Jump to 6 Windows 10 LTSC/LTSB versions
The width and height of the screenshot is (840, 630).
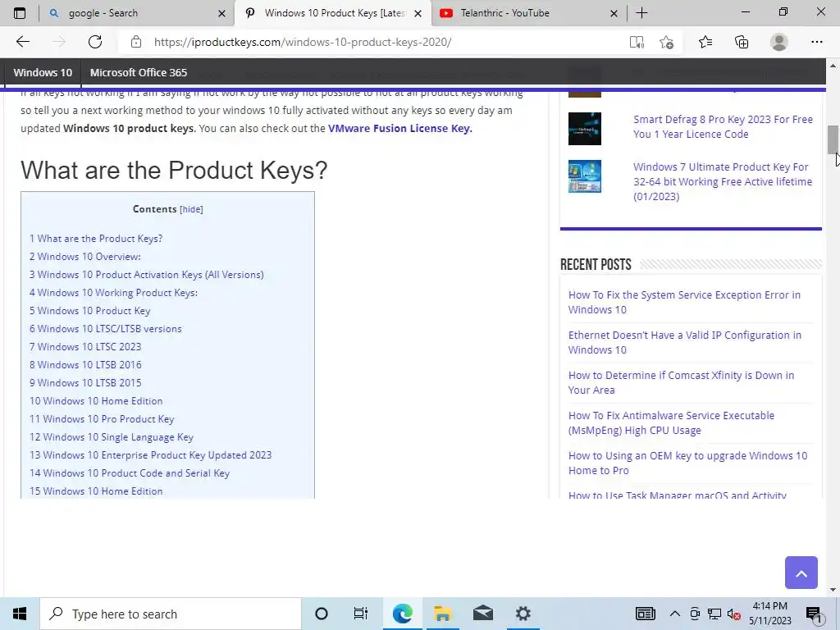[106, 329]
